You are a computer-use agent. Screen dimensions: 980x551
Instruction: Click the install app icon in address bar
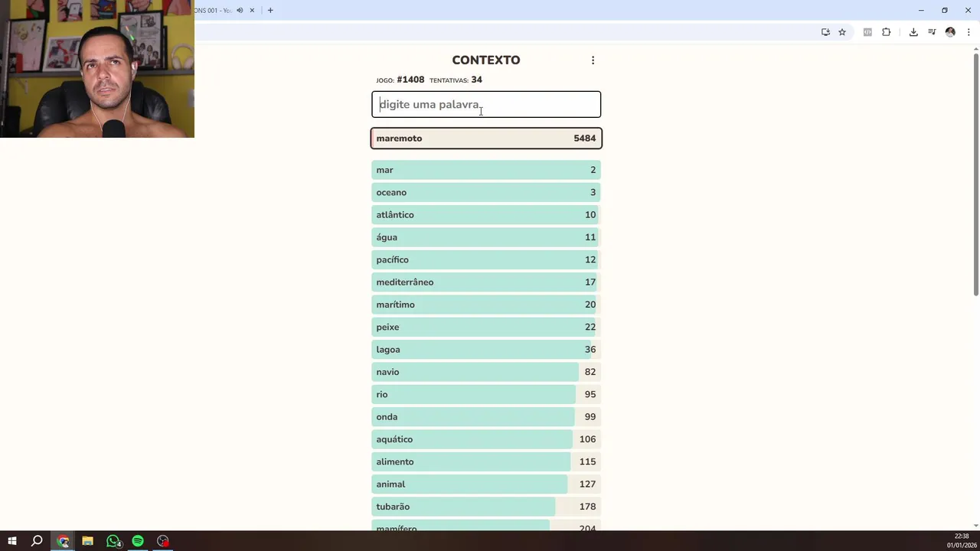825,32
